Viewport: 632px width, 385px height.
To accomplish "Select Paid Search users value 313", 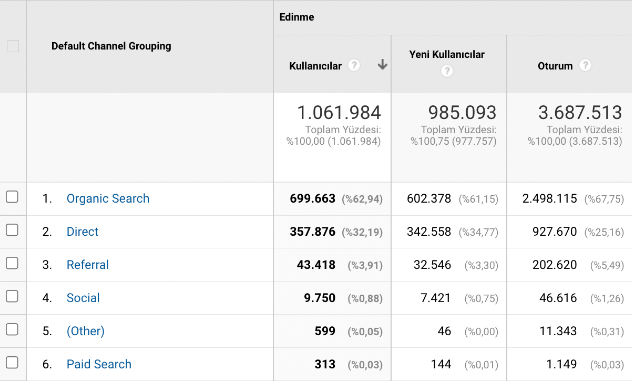I will pyautogui.click(x=325, y=364).
